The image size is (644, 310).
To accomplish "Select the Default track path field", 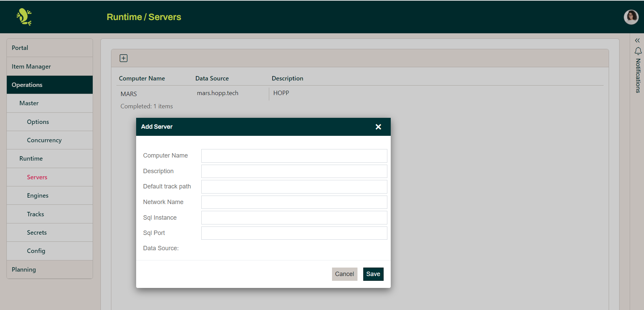I will [294, 187].
